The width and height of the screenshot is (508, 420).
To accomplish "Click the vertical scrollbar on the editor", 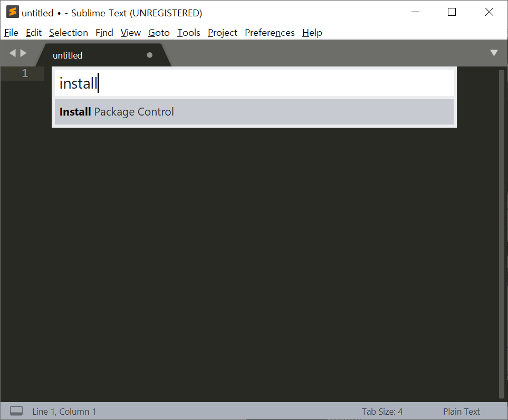I will (x=502, y=234).
